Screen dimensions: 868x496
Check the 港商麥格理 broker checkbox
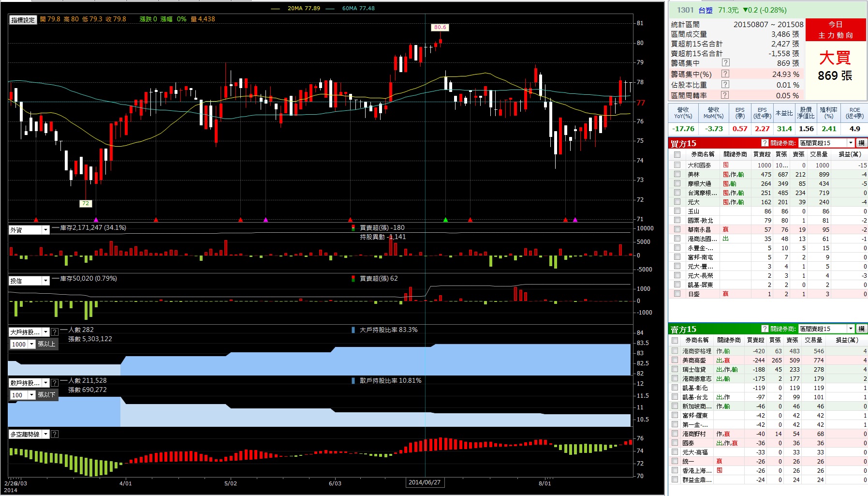point(675,351)
